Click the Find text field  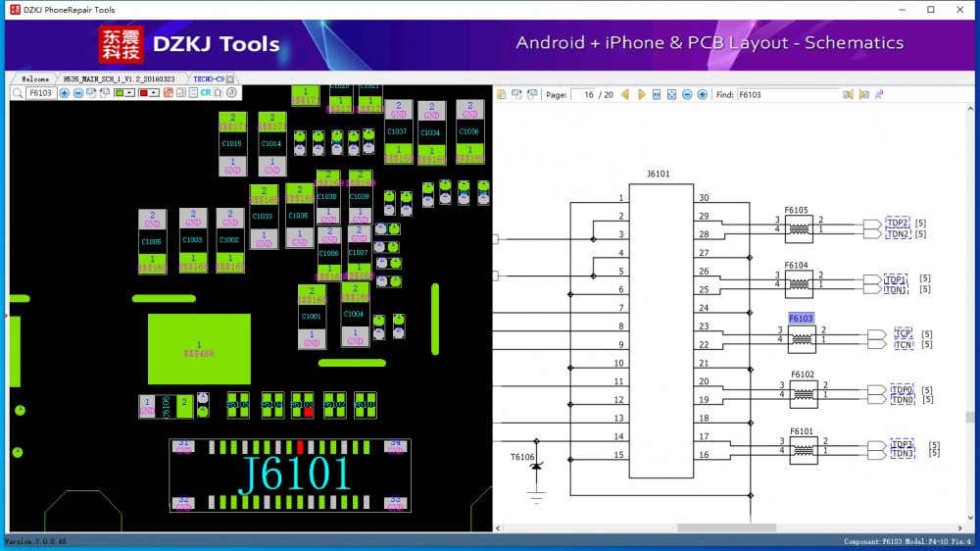[x=787, y=94]
